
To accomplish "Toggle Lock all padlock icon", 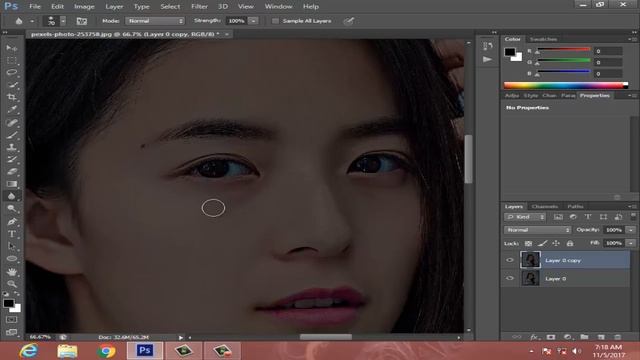I will pyautogui.click(x=570, y=243).
